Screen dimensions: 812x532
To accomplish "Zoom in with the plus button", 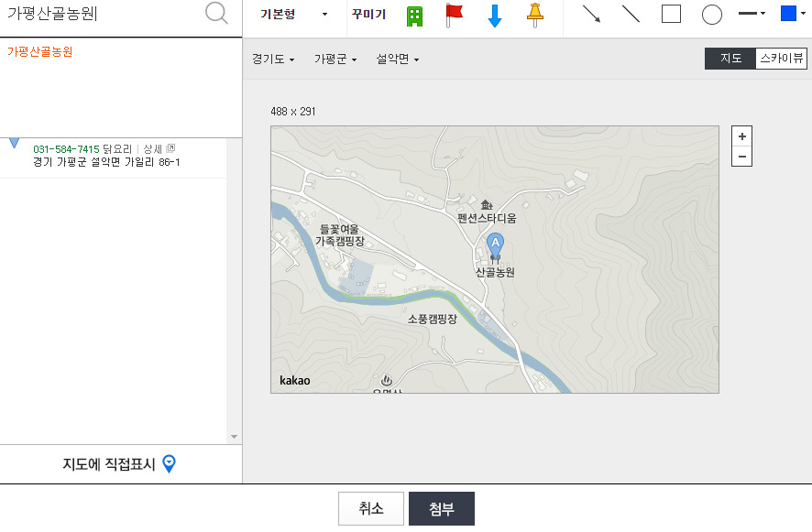I will point(741,136).
